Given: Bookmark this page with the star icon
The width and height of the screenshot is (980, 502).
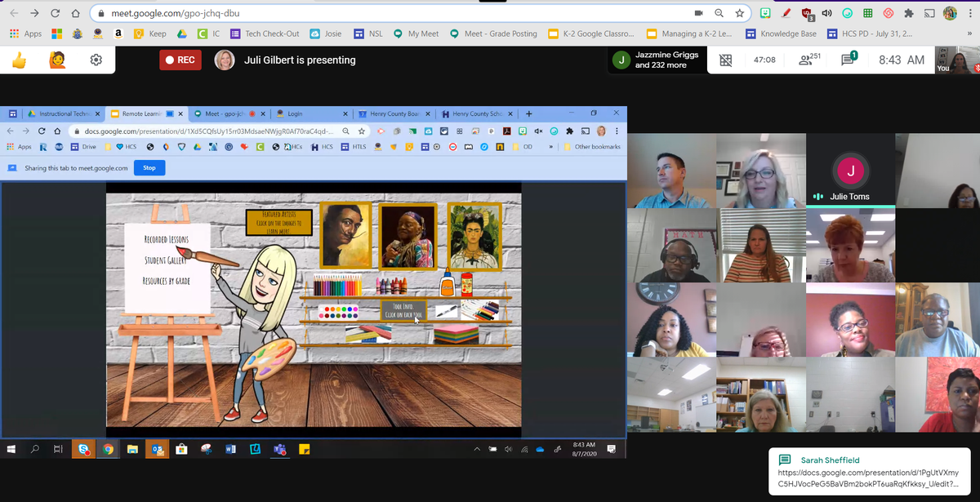Looking at the screenshot, I should (x=739, y=13).
